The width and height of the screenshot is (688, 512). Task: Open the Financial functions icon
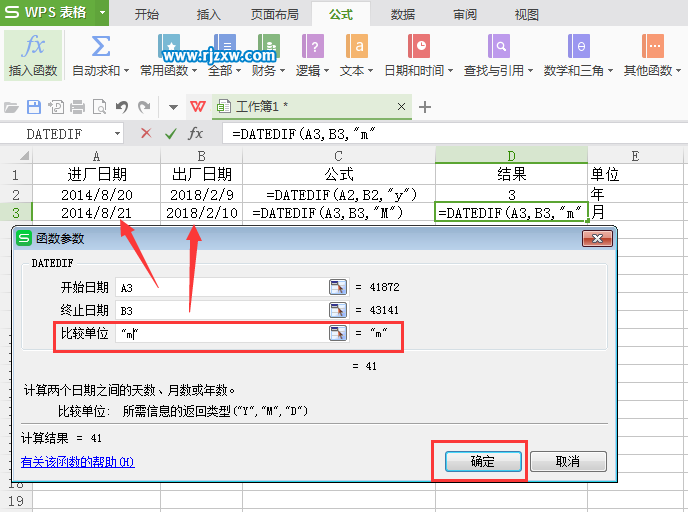click(x=269, y=46)
